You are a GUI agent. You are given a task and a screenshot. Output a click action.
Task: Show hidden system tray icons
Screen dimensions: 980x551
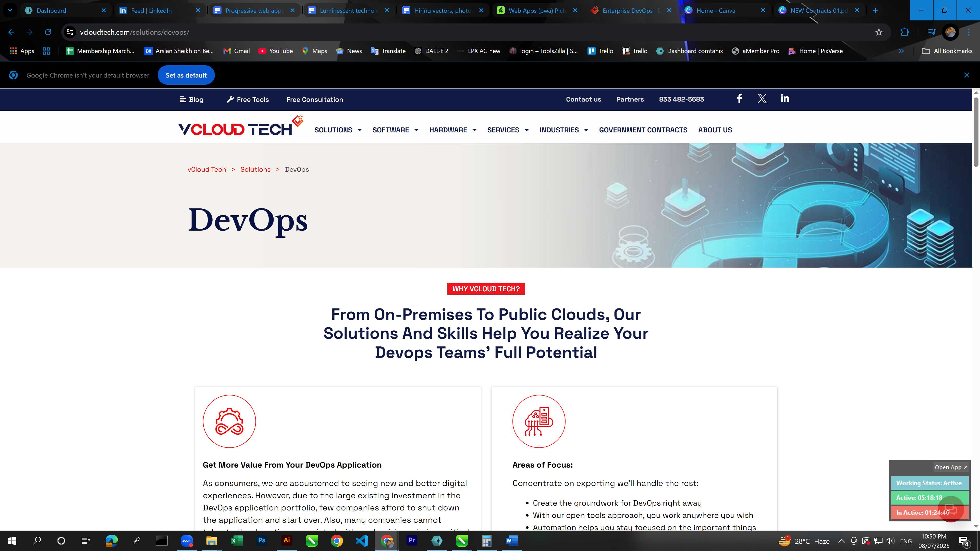(x=841, y=541)
